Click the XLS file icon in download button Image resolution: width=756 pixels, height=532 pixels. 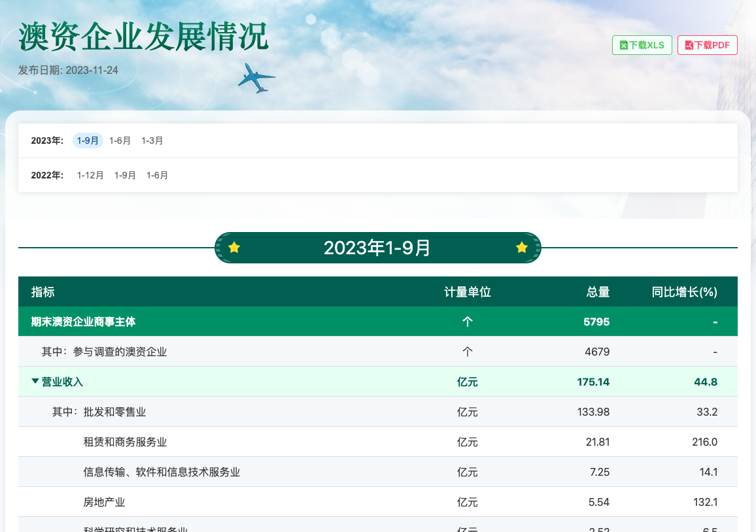pos(624,45)
